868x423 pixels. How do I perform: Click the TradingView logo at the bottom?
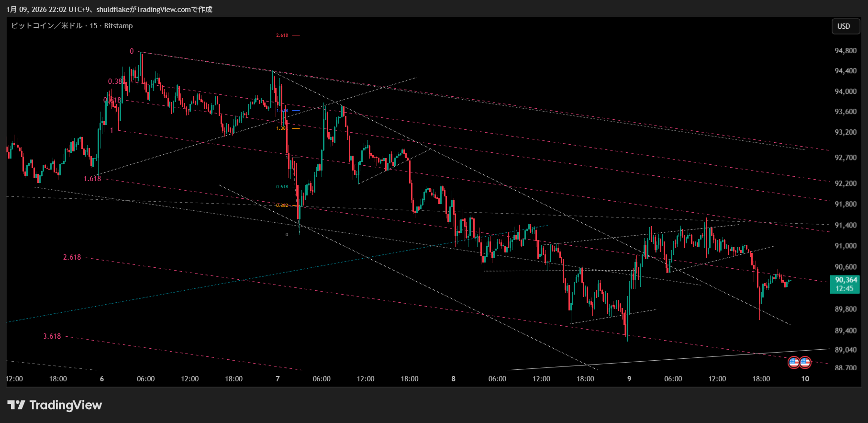click(55, 405)
